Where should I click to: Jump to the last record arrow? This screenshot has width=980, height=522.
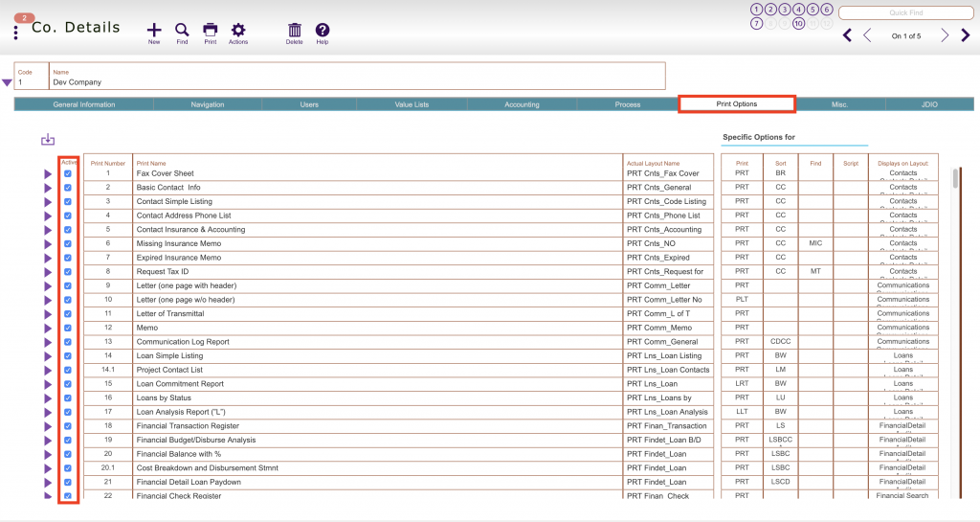click(965, 35)
